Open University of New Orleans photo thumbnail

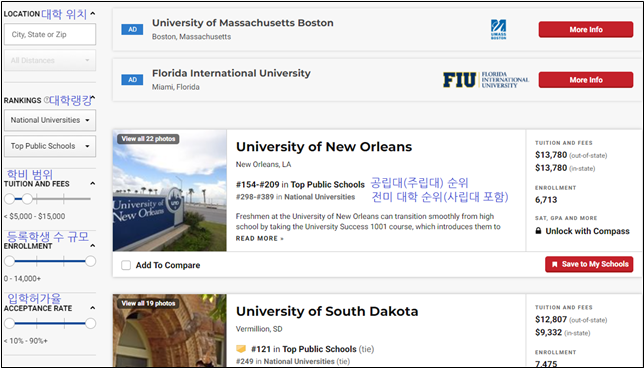[x=170, y=191]
